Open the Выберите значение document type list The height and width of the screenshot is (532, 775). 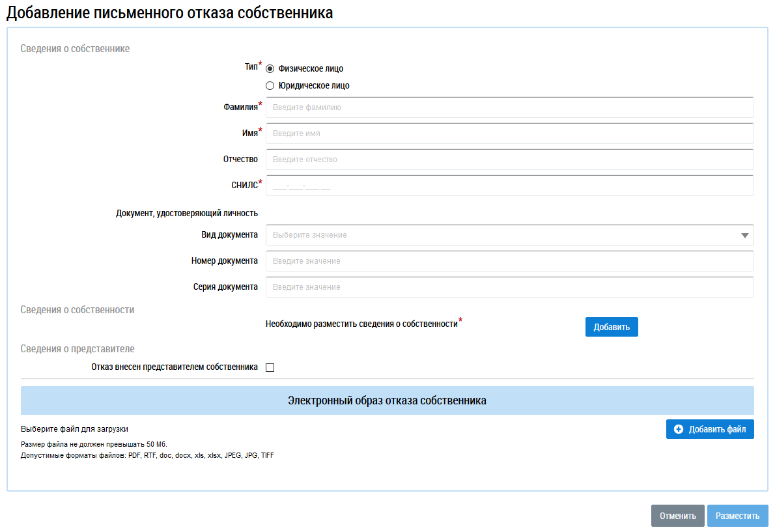pos(501,235)
